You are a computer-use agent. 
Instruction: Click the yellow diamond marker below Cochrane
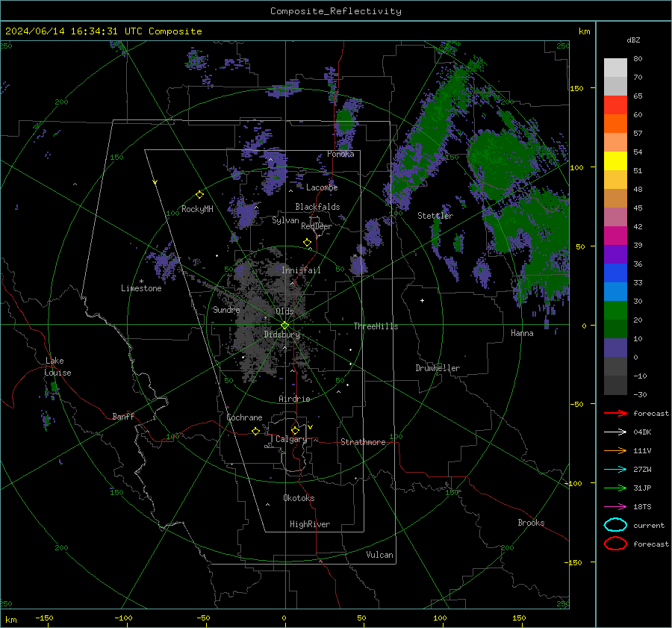point(255,432)
